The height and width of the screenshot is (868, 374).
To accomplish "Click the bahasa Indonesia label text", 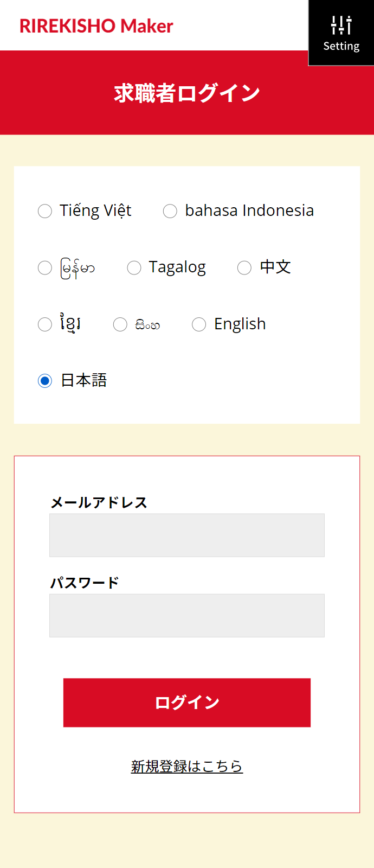I will [x=249, y=210].
